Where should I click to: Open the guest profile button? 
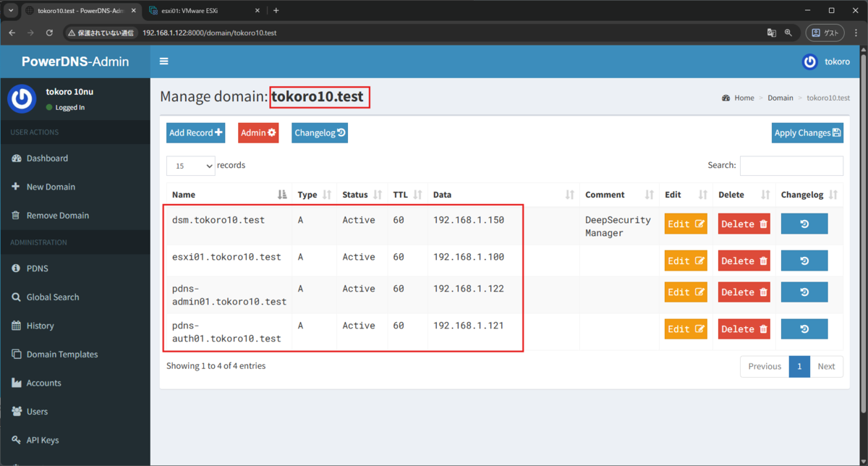click(825, 33)
